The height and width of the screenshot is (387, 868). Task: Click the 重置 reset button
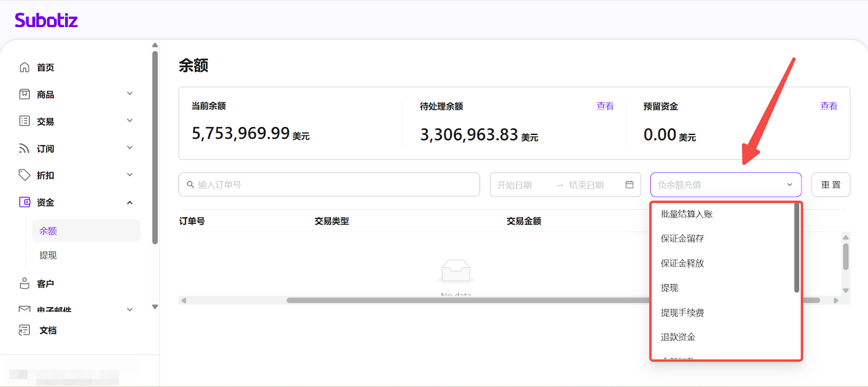831,185
